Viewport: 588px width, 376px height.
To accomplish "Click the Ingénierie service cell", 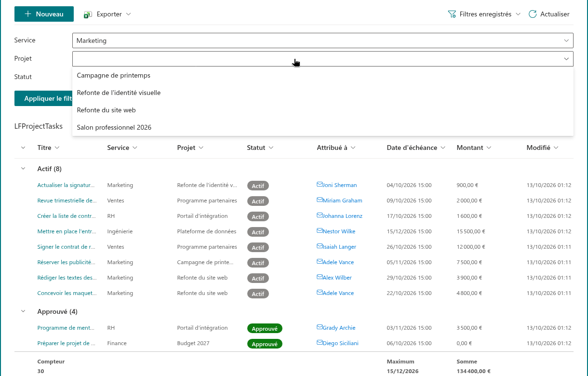I will click(x=120, y=231).
